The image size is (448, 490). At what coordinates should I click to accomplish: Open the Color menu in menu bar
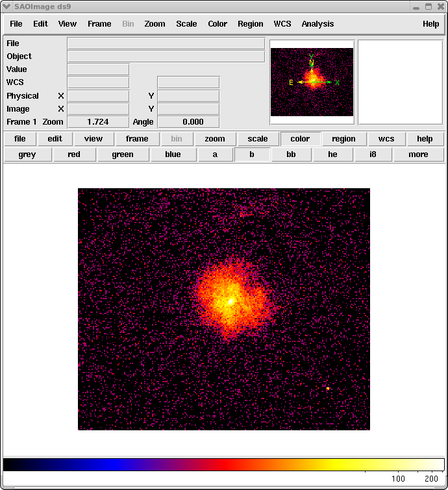(218, 24)
